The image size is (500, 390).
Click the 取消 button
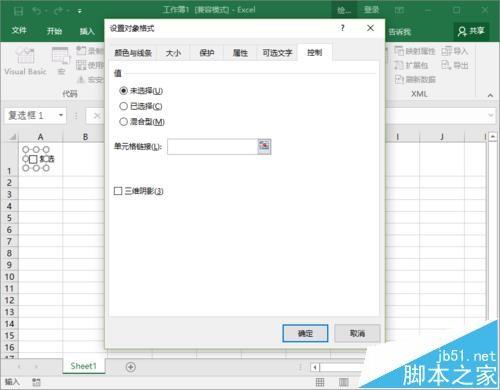(x=357, y=333)
